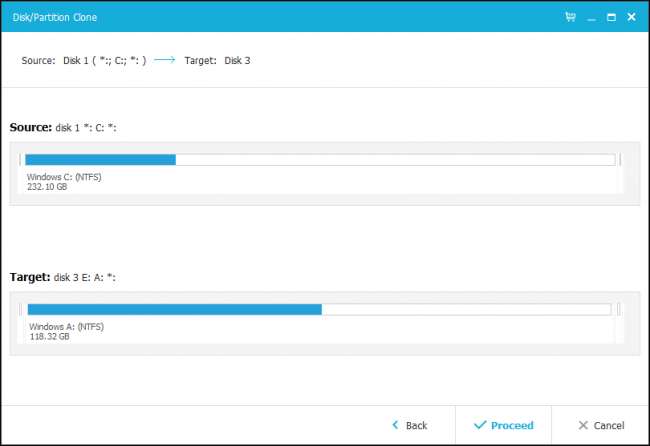This screenshot has height=446, width=650.
Task: Click the source disk usage bar
Action: point(320,159)
